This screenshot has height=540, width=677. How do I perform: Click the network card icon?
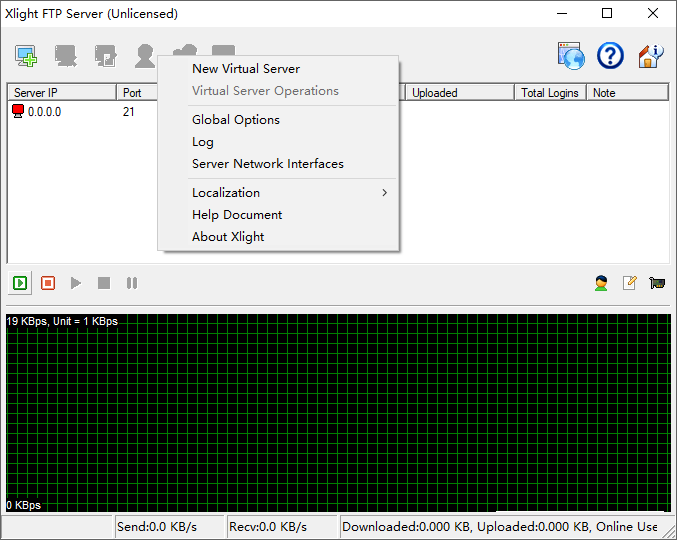point(657,283)
